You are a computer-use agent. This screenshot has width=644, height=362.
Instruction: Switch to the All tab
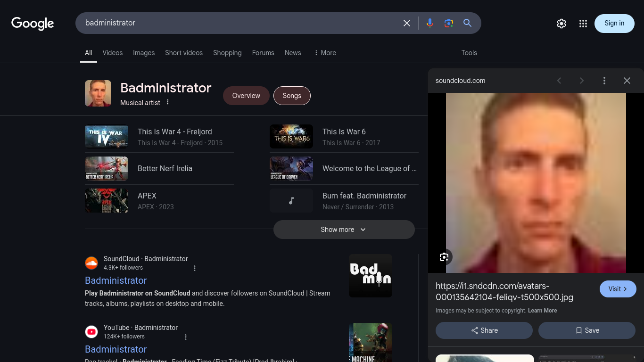coord(89,53)
